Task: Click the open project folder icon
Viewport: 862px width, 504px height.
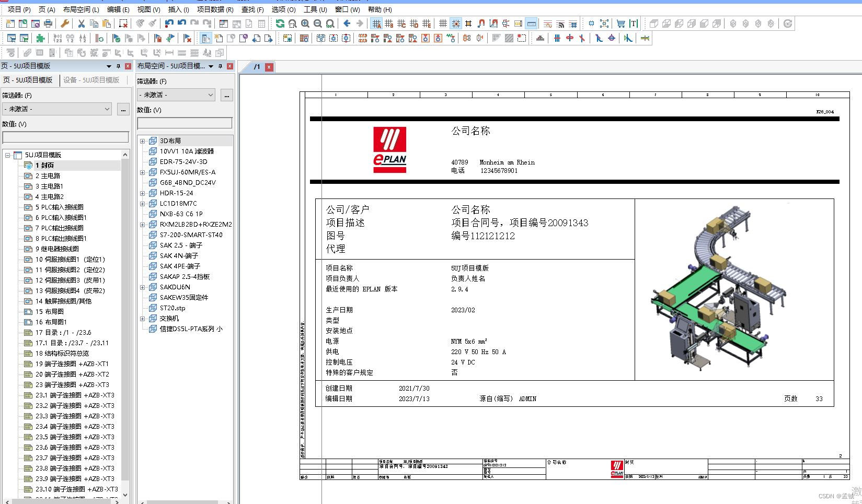Action: coord(22,24)
